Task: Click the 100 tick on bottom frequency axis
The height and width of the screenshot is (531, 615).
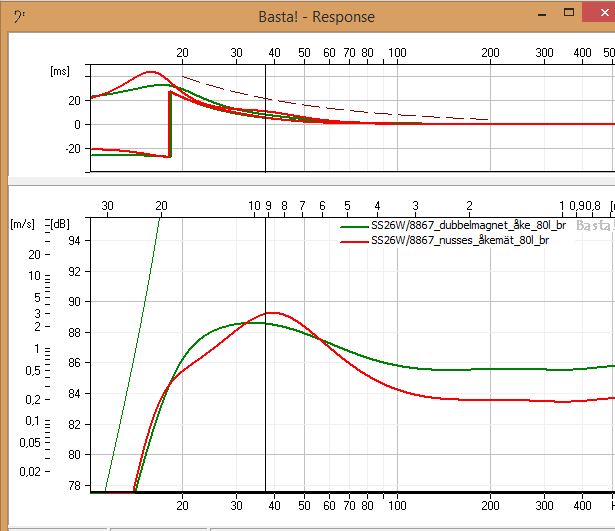Action: (396, 506)
